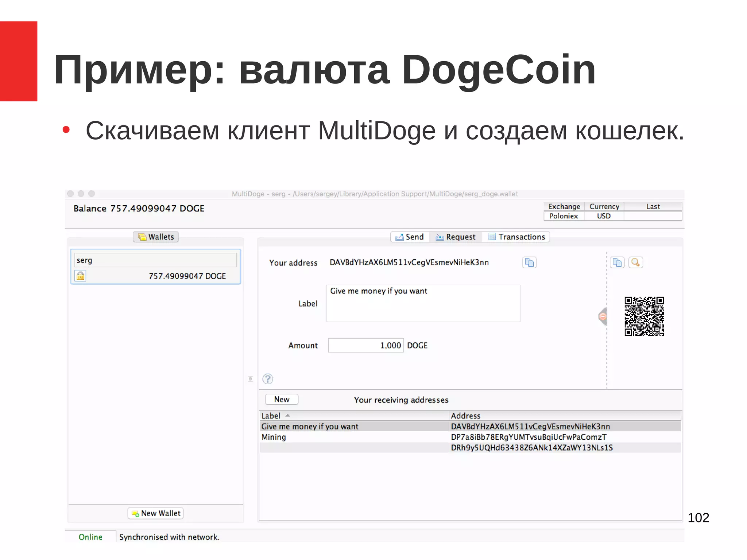This screenshot has height=560, width=747.
Task: Switch to the Request tab
Action: tap(456, 237)
